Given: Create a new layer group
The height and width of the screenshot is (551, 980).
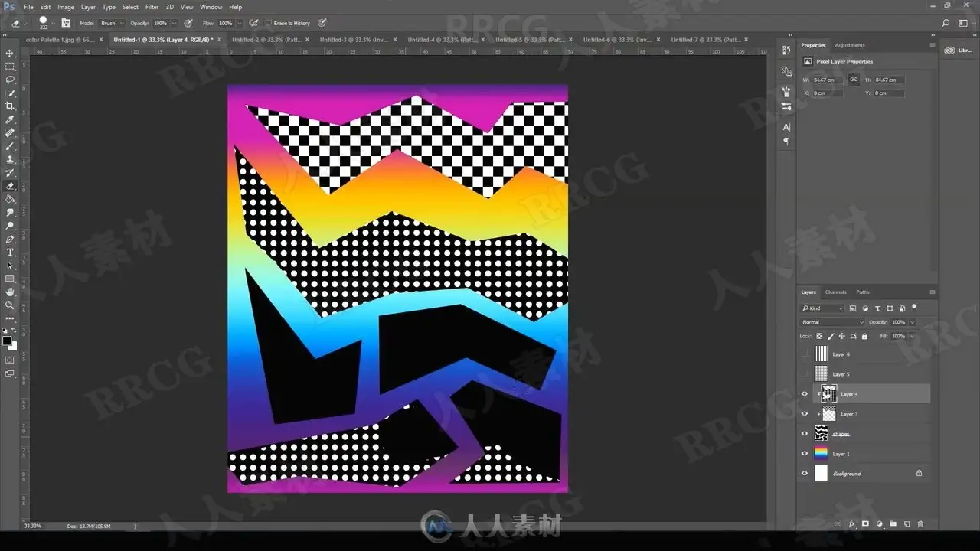Looking at the screenshot, I should click(893, 524).
